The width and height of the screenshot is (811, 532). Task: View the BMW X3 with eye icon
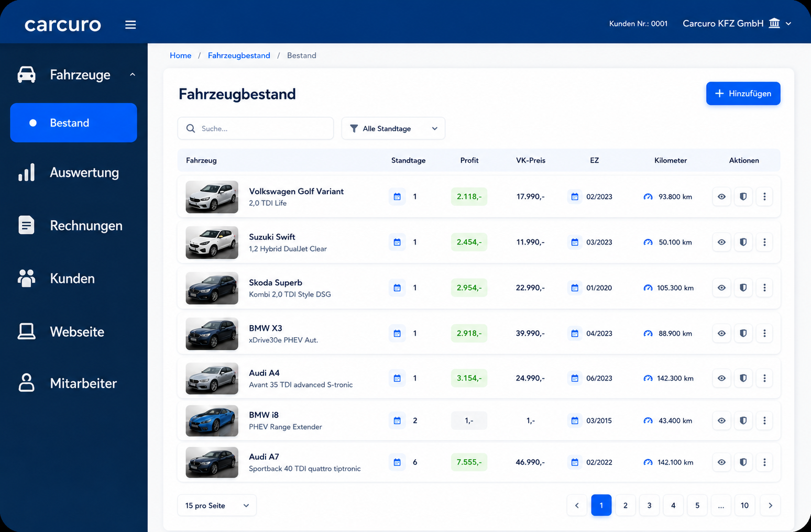coord(721,333)
